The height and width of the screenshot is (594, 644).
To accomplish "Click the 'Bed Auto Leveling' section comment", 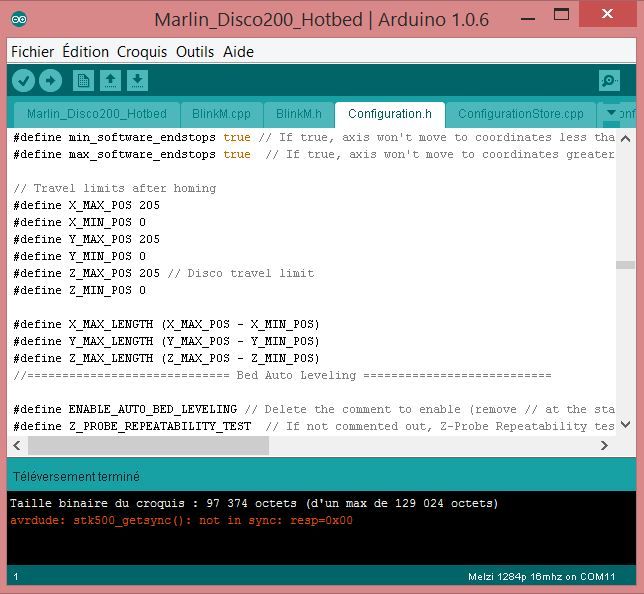I will (282, 375).
